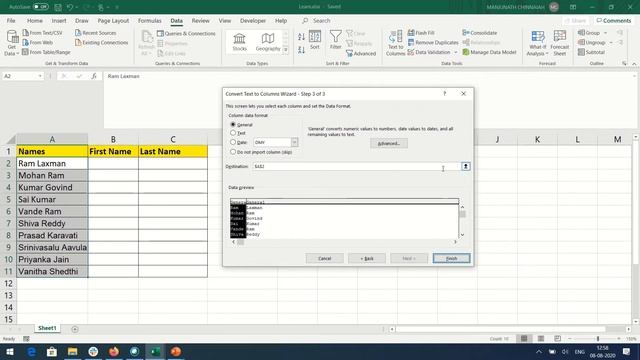This screenshot has height=360, width=640.
Task: Click Text to Columns tool
Action: click(x=395, y=43)
